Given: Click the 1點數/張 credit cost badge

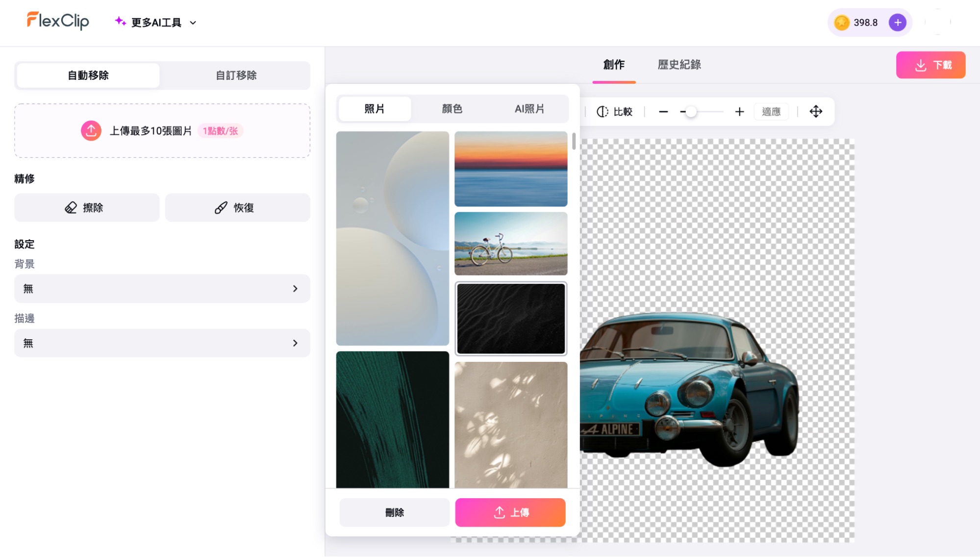Looking at the screenshot, I should tap(221, 131).
